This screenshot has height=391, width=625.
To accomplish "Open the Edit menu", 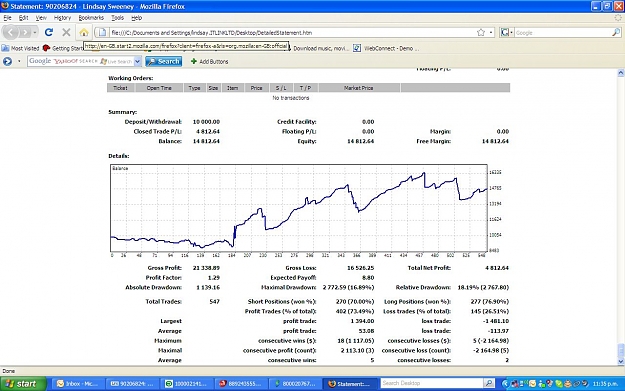I will coord(24,18).
